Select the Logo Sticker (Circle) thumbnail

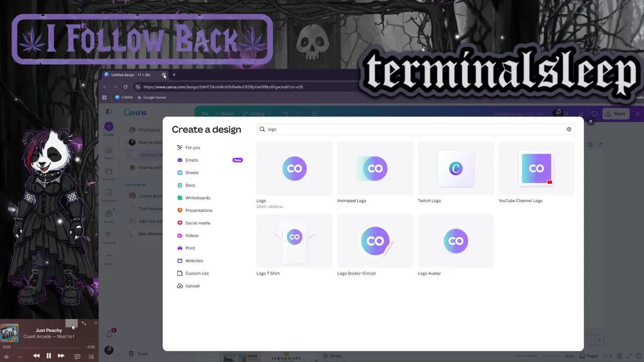pos(375,241)
